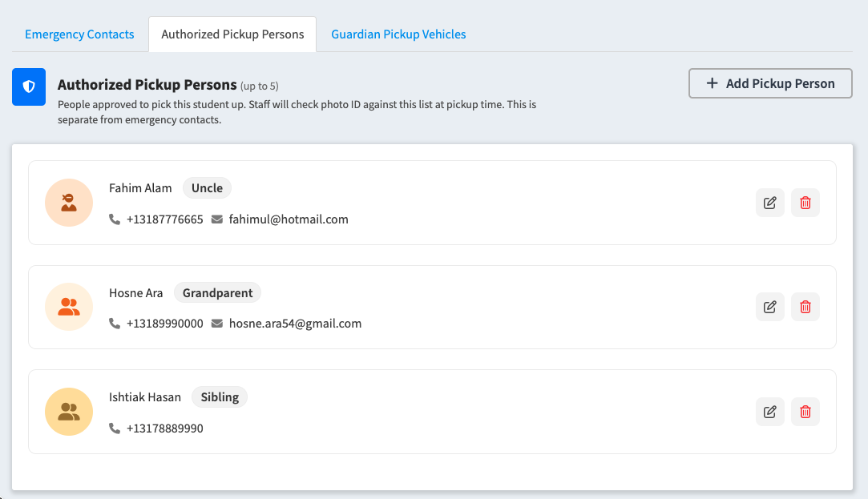Click the Sibling relationship badge

point(220,396)
